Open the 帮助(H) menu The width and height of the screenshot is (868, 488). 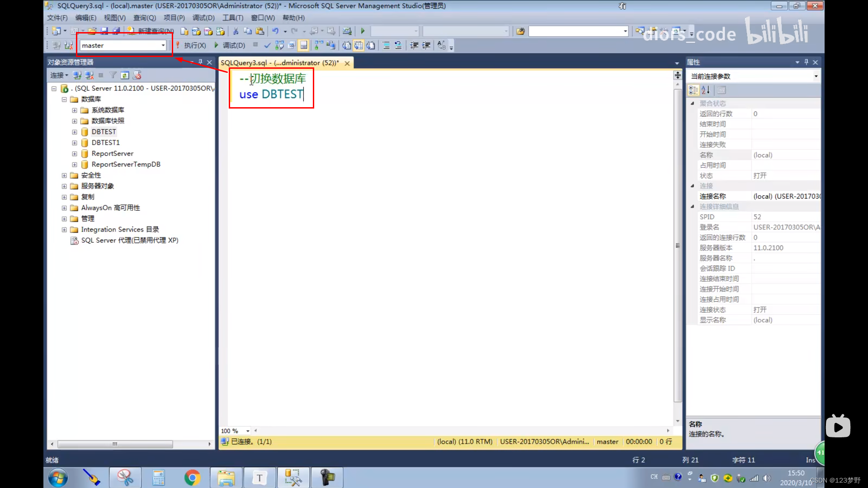(293, 18)
